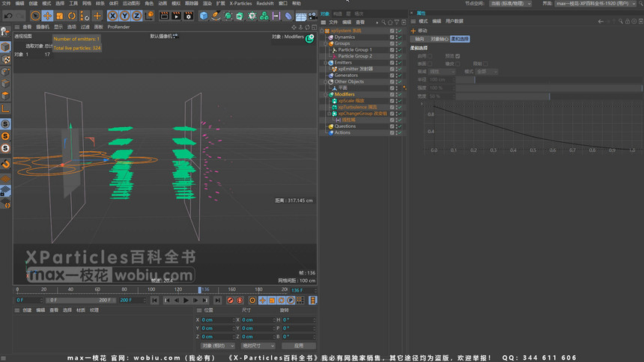Screen dimensions: 644x362
Task: Click the Undo arrow in the top toolbar
Action: point(8,16)
